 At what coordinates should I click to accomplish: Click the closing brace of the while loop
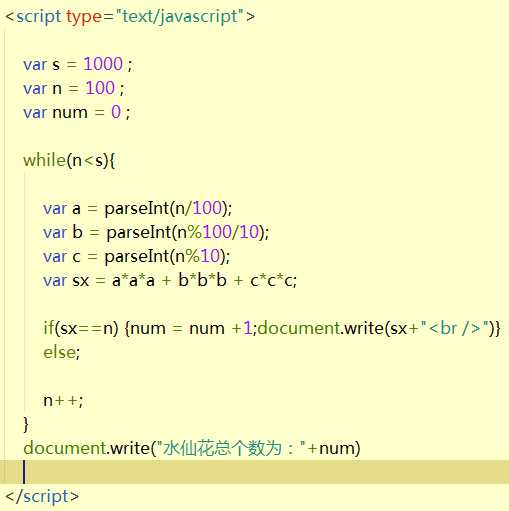click(x=26, y=424)
